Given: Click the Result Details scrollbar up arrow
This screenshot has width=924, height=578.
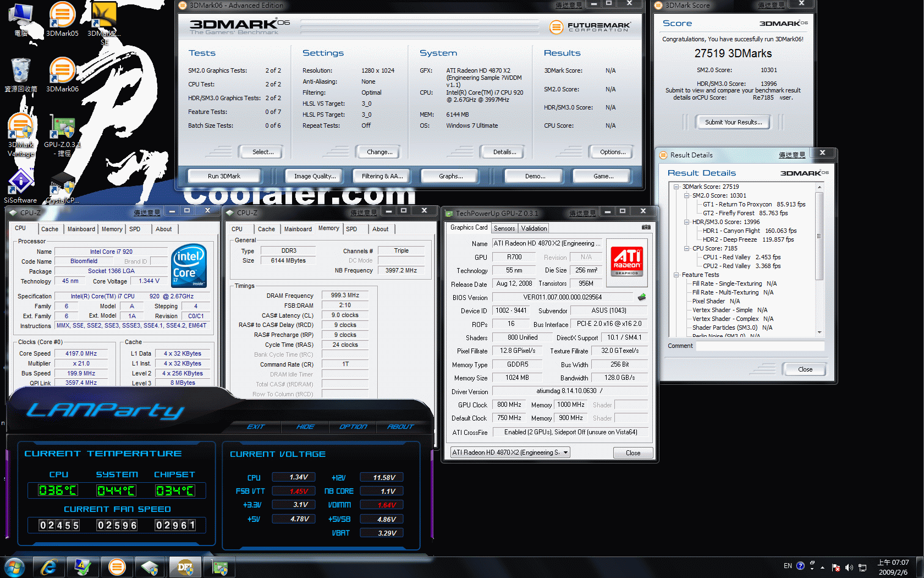Looking at the screenshot, I should coord(820,187).
